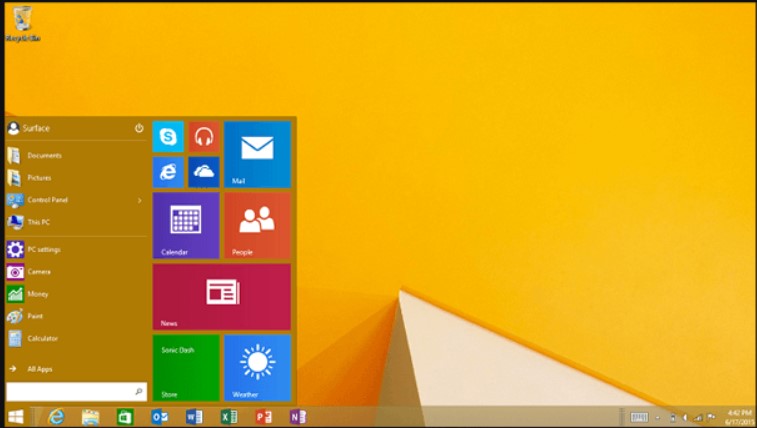757x428 pixels.
Task: Select the Recycle Bin desktop icon
Action: (22, 24)
